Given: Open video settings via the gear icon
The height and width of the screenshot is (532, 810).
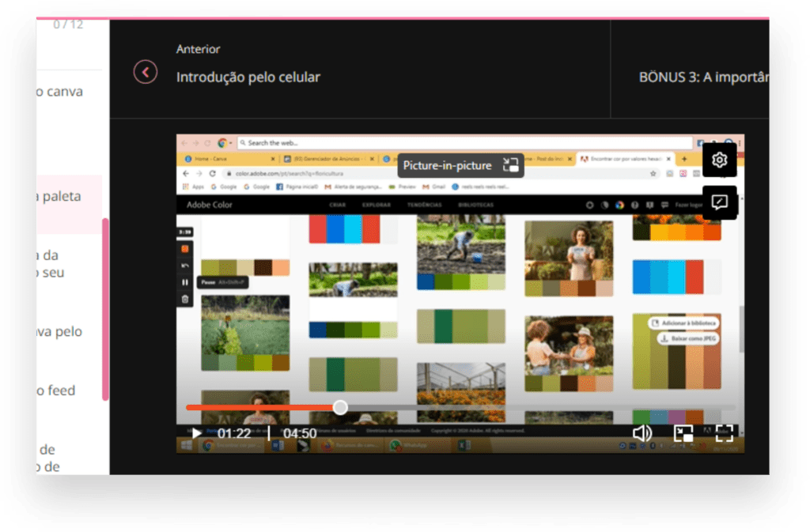Looking at the screenshot, I should click(719, 160).
